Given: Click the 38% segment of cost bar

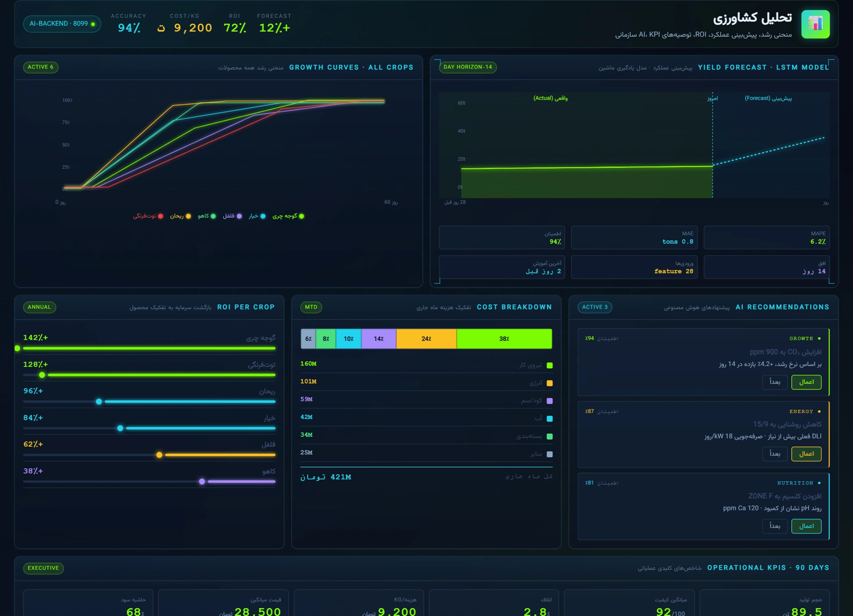Looking at the screenshot, I should pyautogui.click(x=504, y=338).
